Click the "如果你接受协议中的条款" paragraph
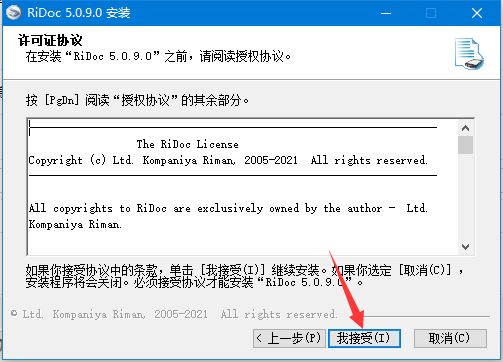Viewport: 503px width, 362px height. (x=245, y=276)
